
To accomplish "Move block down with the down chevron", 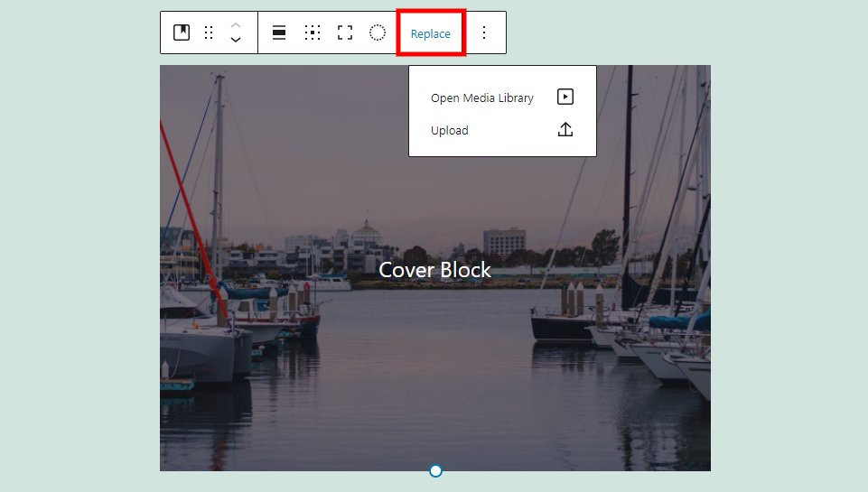I will point(236,40).
